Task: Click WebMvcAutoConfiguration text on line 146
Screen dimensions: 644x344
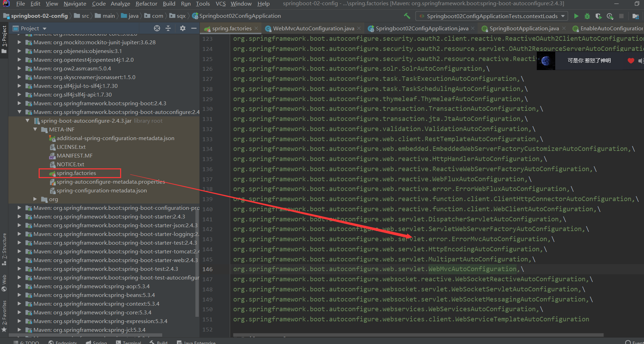Action: pyautogui.click(x=472, y=269)
